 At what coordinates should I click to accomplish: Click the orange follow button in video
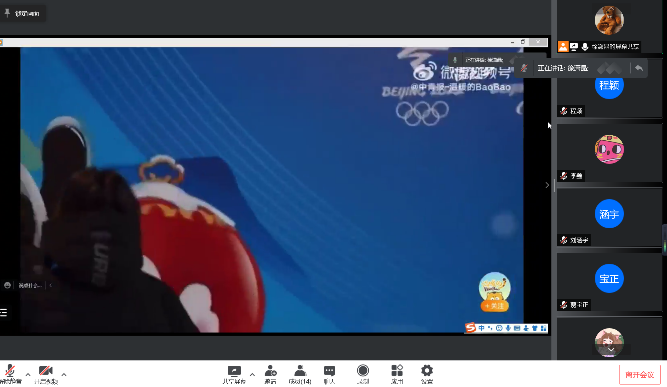coord(494,306)
